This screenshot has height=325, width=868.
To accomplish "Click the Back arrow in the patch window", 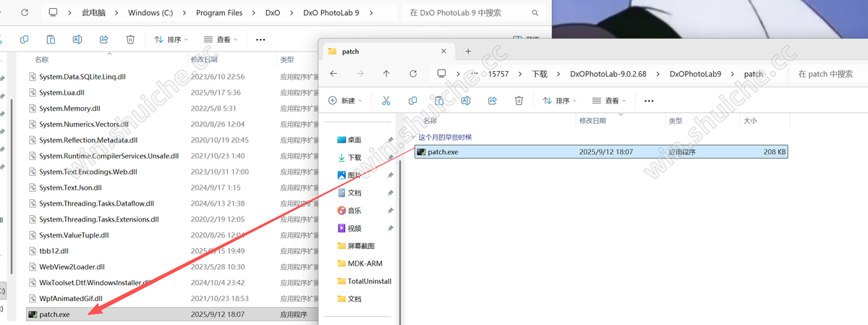I will [x=333, y=74].
